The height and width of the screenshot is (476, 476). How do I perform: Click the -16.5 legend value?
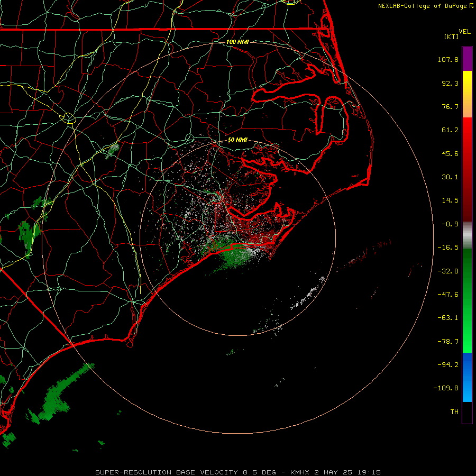click(x=448, y=248)
